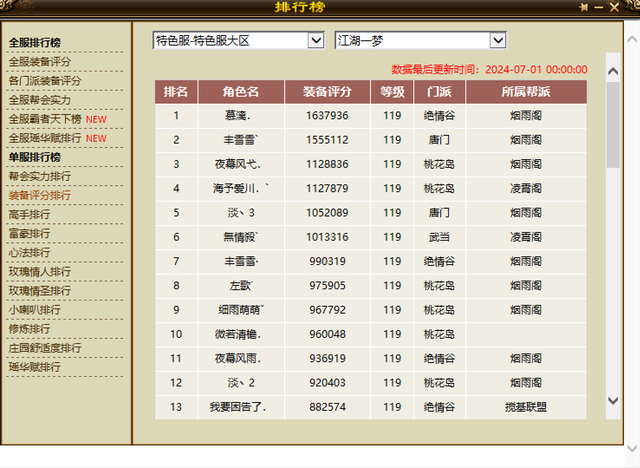Screen dimensions: 640x468
Task: Click 武当 sect in rank 6
Action: click(x=439, y=237)
